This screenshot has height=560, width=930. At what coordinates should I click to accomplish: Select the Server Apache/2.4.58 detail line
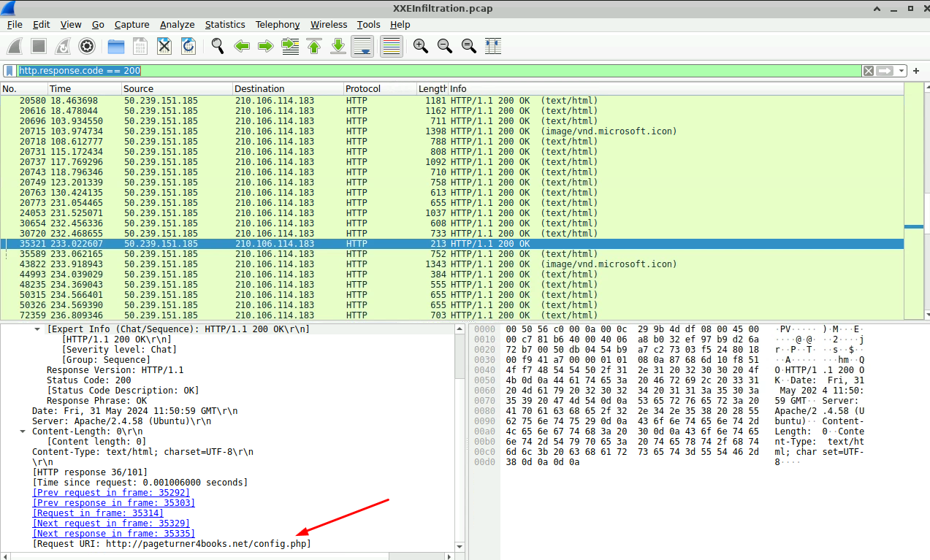click(121, 421)
